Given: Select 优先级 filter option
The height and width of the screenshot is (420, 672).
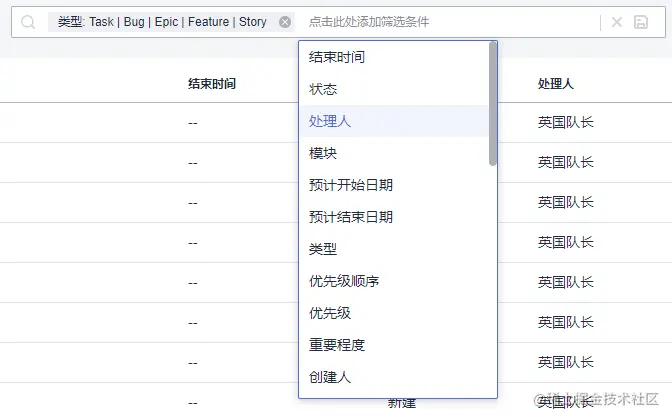Looking at the screenshot, I should (394, 313).
